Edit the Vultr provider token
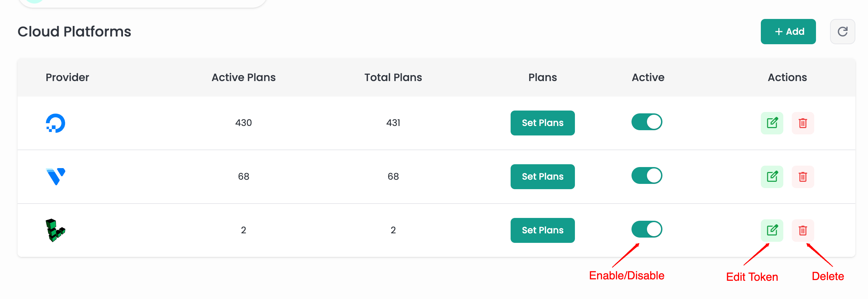Screen dimensions: 868x299 pyautogui.click(x=772, y=177)
